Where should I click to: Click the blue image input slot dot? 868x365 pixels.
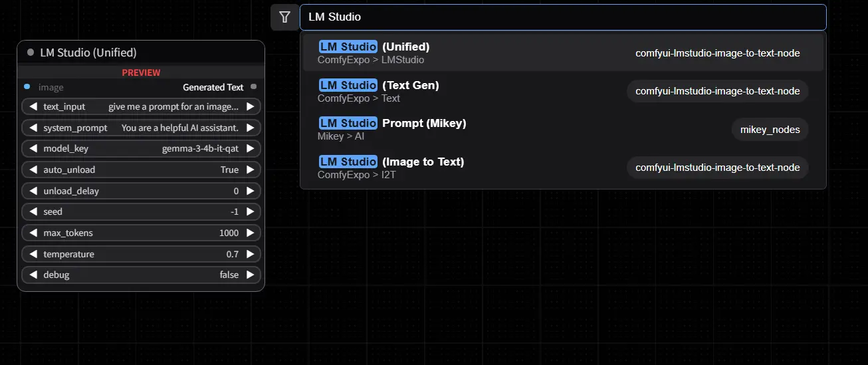(x=27, y=86)
